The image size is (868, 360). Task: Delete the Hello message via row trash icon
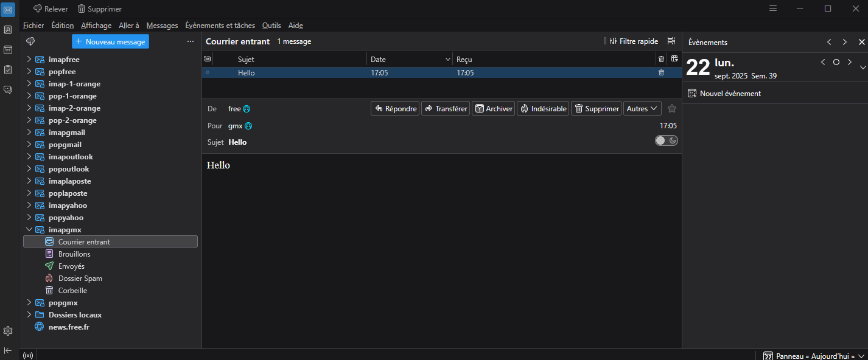661,73
